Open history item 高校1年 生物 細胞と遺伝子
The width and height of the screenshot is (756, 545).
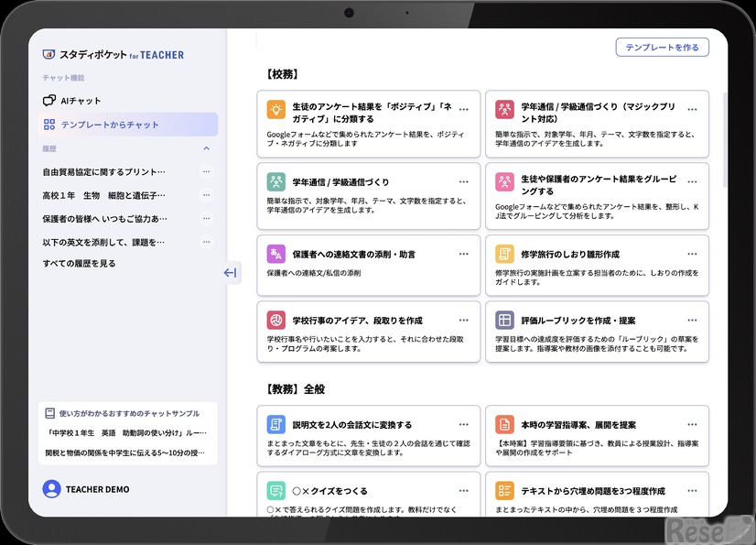click(x=103, y=195)
